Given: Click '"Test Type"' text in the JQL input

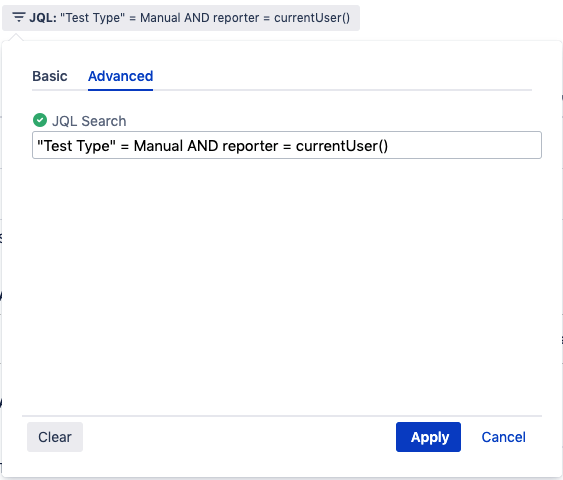Looking at the screenshot, I should tap(76, 146).
